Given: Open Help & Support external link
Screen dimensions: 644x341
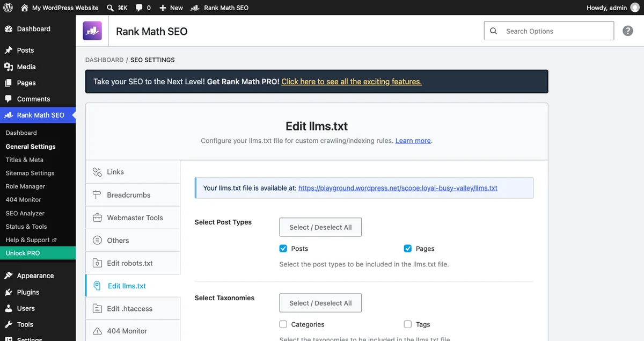Looking at the screenshot, I should 31,240.
